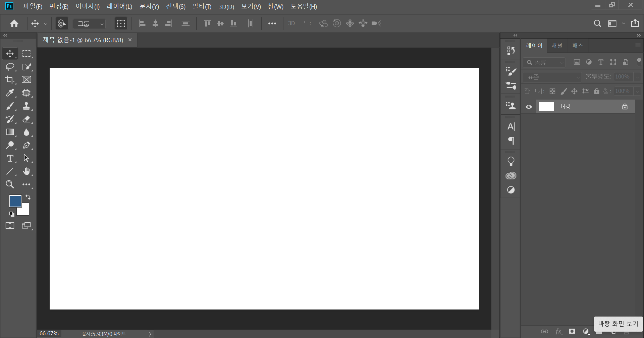The width and height of the screenshot is (644, 338).
Task: Open the History panel icon
Action: tap(511, 51)
